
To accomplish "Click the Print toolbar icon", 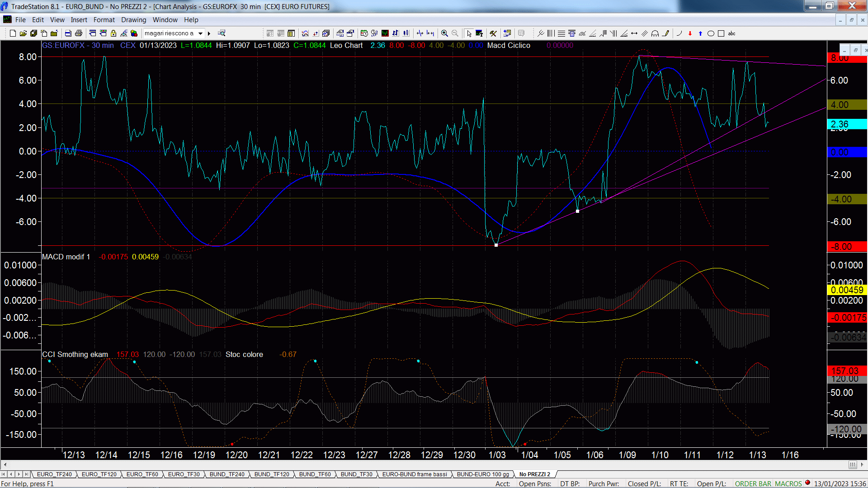I will [79, 33].
